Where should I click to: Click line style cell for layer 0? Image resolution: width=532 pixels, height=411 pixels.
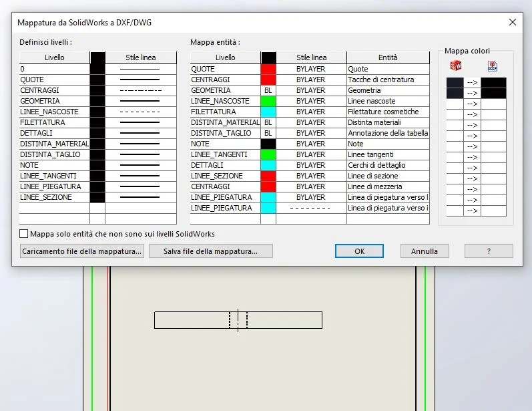pos(141,69)
